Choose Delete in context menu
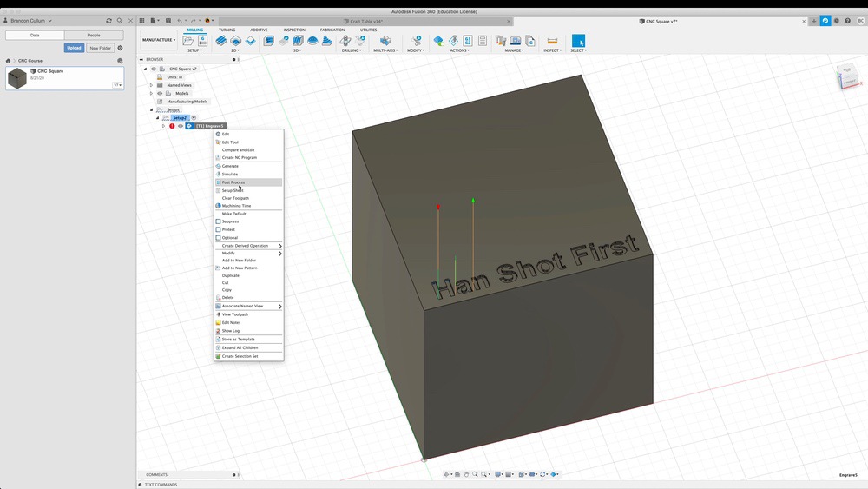The height and width of the screenshot is (489, 868). click(x=248, y=297)
